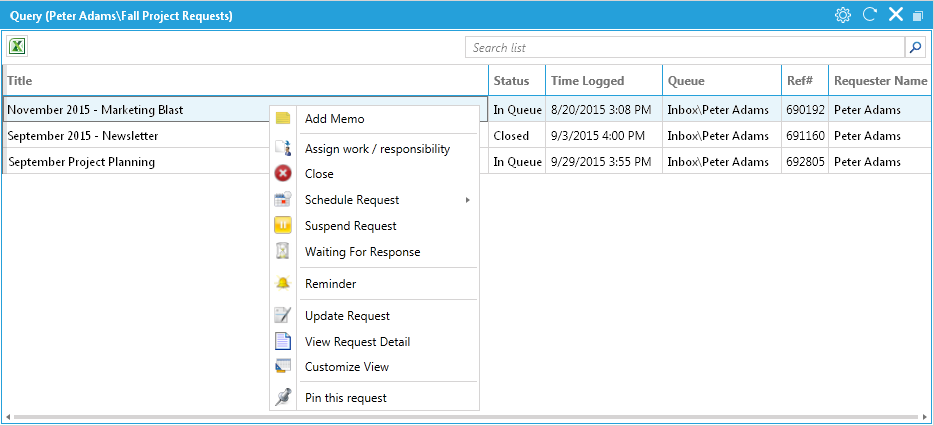This screenshot has height=426, width=934.
Task: Choose Update Request from context menu
Action: pyautogui.click(x=347, y=316)
